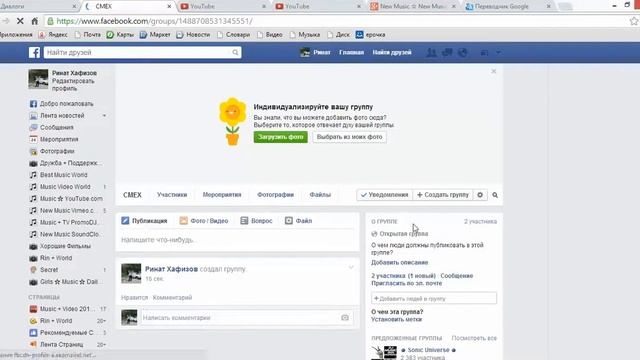
Task: Click Посмотреть все suggested groups link
Action: click(474, 338)
